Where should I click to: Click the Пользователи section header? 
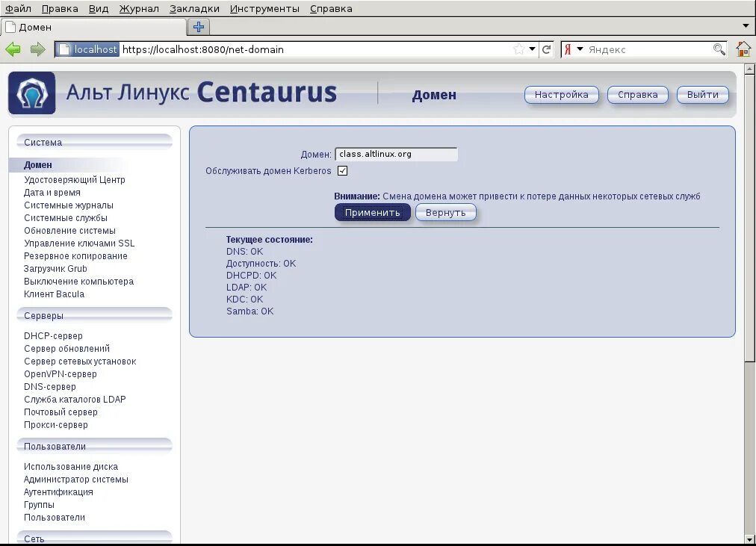point(94,446)
